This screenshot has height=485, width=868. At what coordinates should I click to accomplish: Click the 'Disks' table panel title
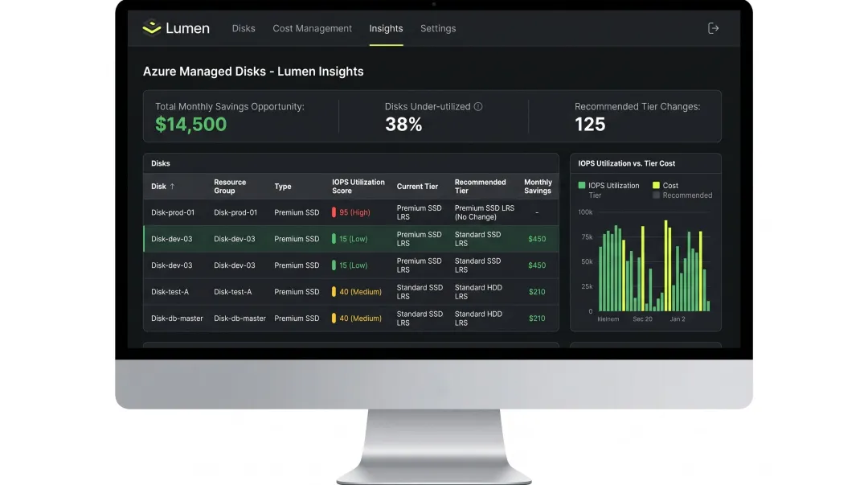point(161,163)
